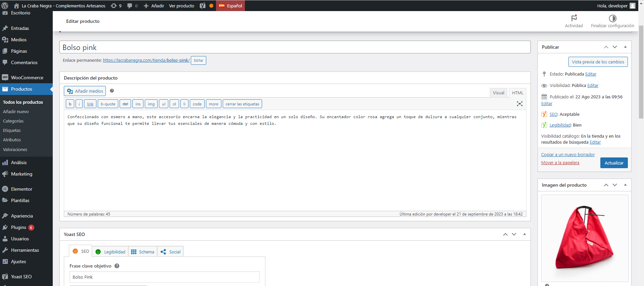Move Imagen del producto panel down
644x286 pixels.
(x=615, y=185)
